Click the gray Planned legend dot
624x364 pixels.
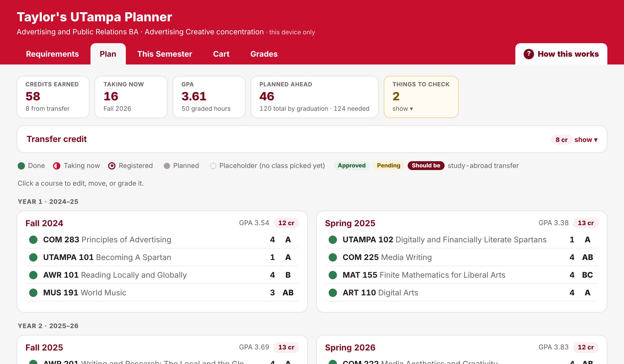point(167,166)
